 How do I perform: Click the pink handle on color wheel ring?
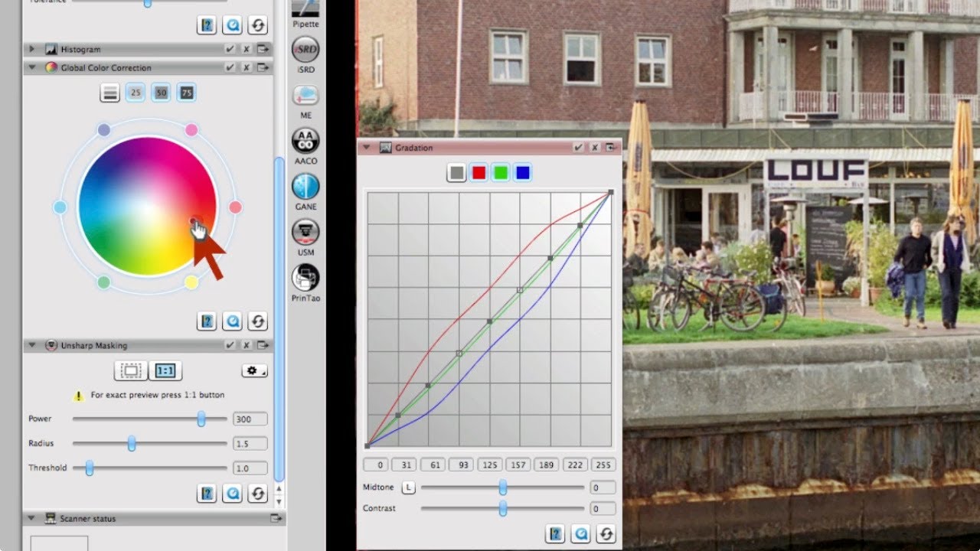coord(191,130)
